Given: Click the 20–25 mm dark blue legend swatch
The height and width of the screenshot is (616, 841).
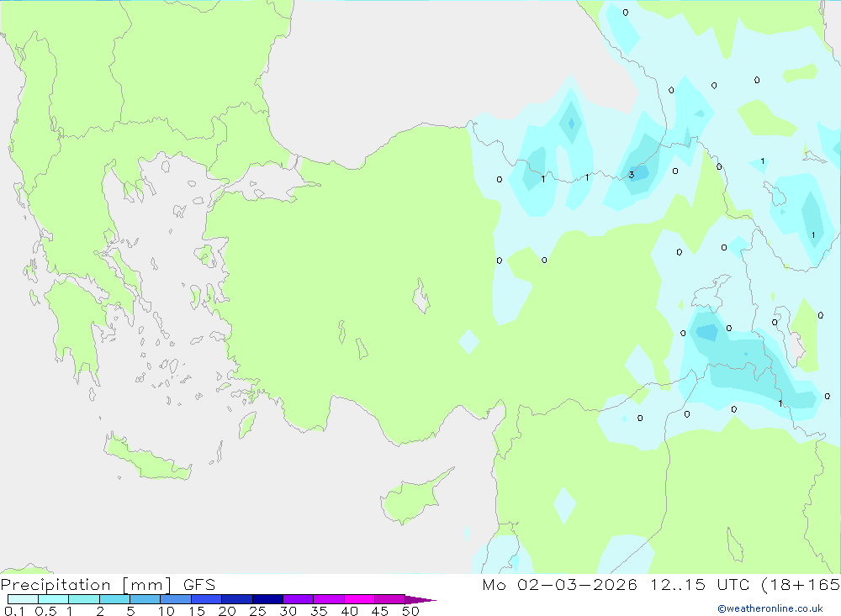Looking at the screenshot, I should 237,599.
